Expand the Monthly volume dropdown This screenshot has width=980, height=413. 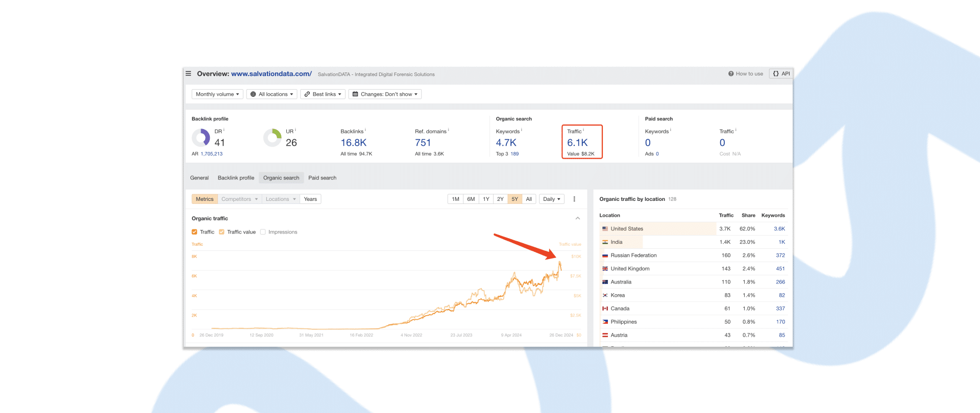[217, 94]
